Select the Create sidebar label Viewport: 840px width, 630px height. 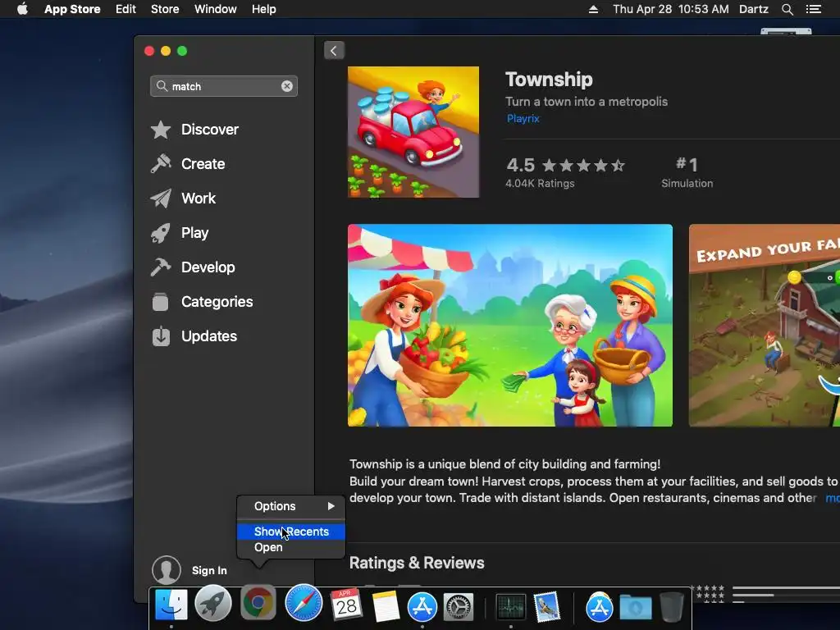(x=203, y=164)
